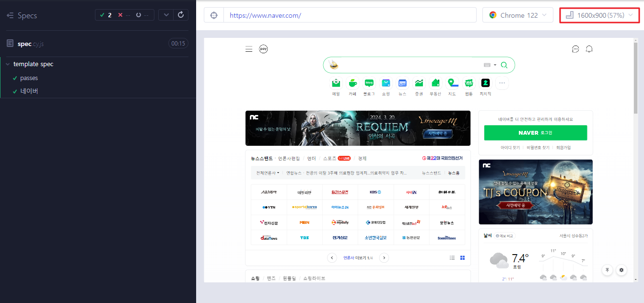
Task: Open Naver hamburger menu icon
Action: pos(248,49)
